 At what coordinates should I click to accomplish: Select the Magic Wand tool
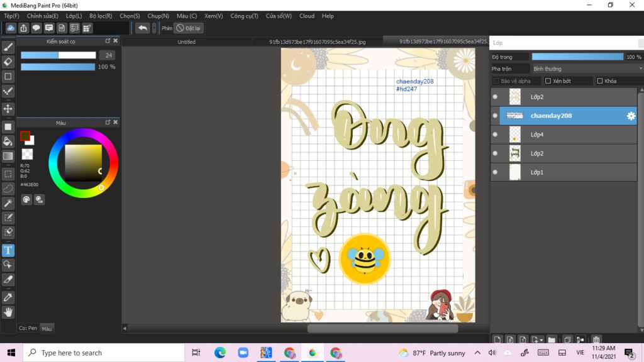click(x=8, y=203)
